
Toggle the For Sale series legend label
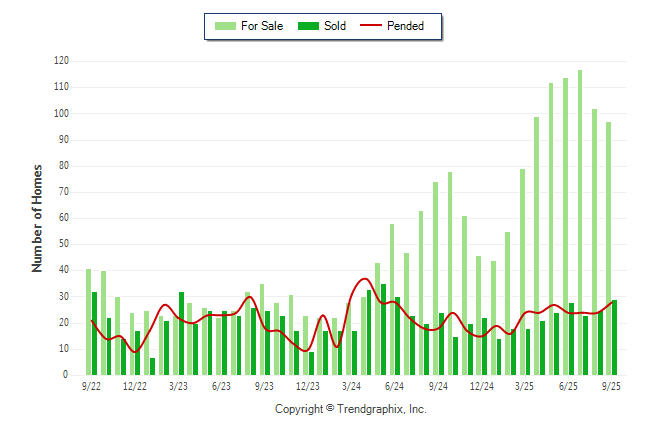coord(262,26)
